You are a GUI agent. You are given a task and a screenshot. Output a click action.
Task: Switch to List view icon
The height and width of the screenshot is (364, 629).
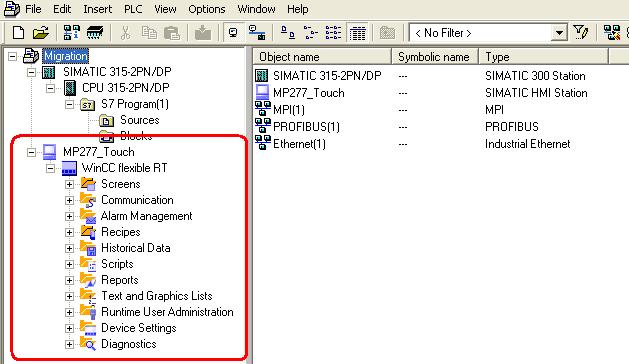coord(333,33)
